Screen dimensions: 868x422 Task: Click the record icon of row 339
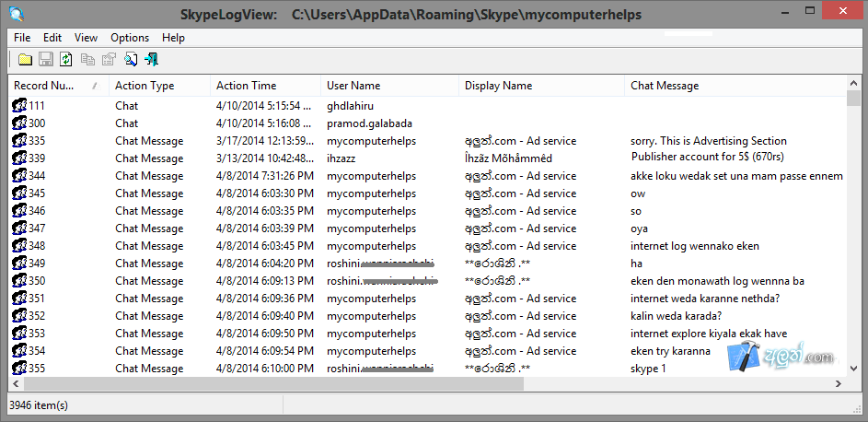click(x=19, y=158)
